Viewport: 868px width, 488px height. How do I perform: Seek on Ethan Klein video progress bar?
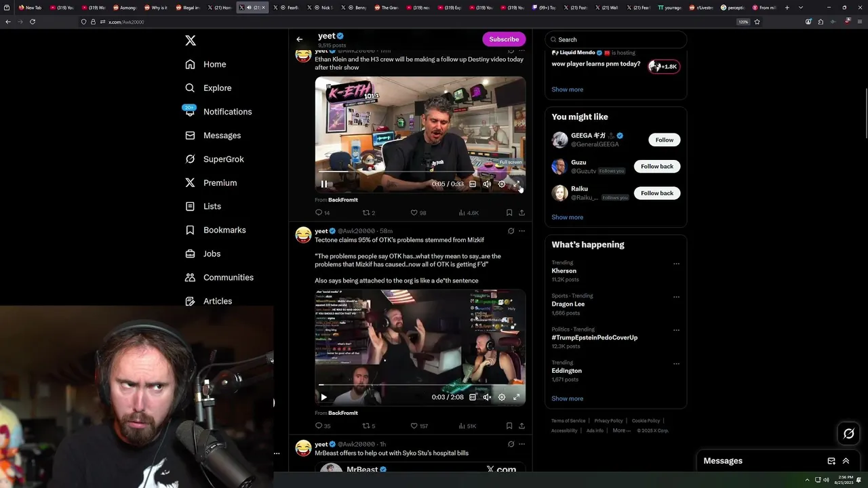tap(420, 171)
